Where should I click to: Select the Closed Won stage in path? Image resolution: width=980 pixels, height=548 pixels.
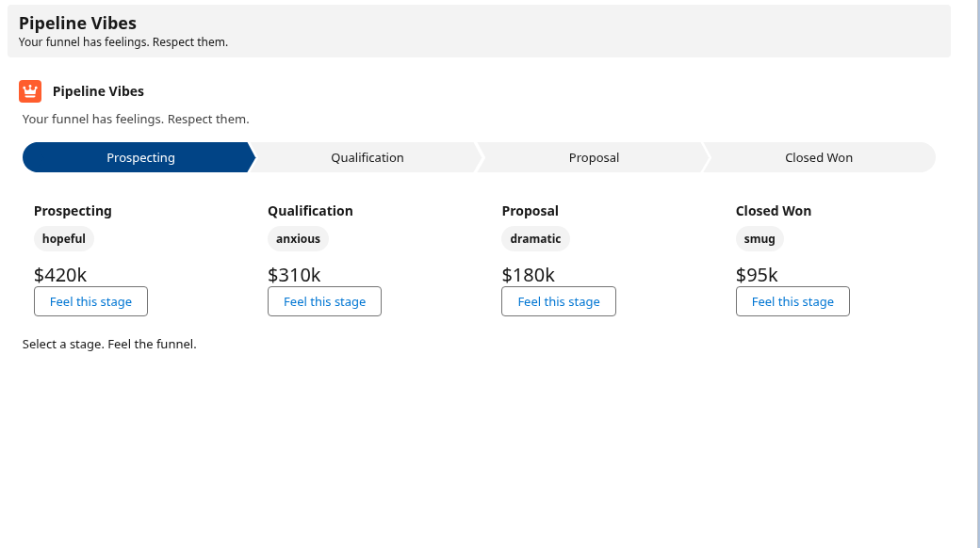coord(819,157)
